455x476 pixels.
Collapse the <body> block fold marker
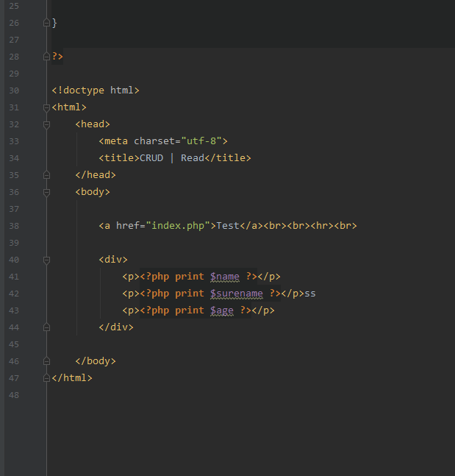[46, 192]
